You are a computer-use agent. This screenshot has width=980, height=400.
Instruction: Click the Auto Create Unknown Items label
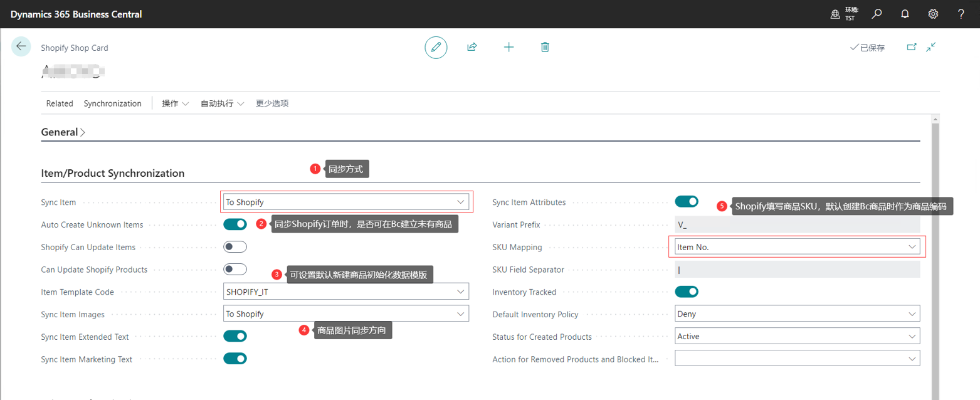pos(92,225)
